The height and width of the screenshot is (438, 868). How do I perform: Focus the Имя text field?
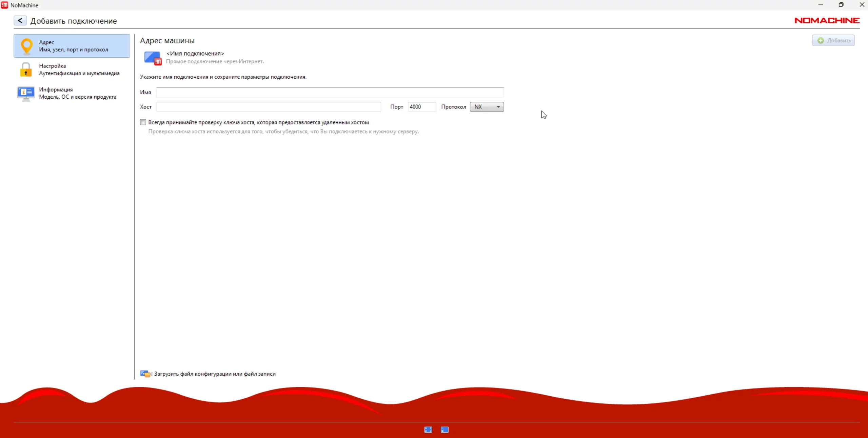coord(330,92)
